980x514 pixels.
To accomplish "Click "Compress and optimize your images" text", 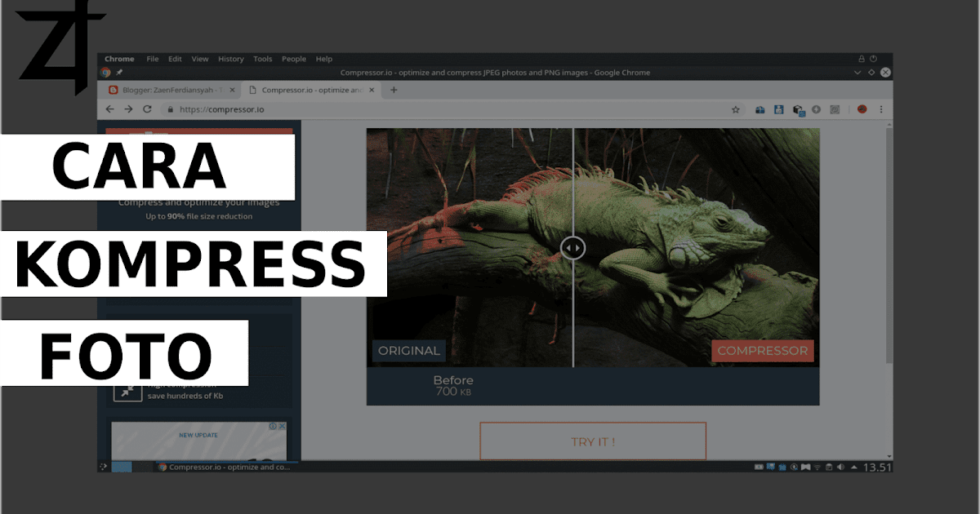I will 199,202.
